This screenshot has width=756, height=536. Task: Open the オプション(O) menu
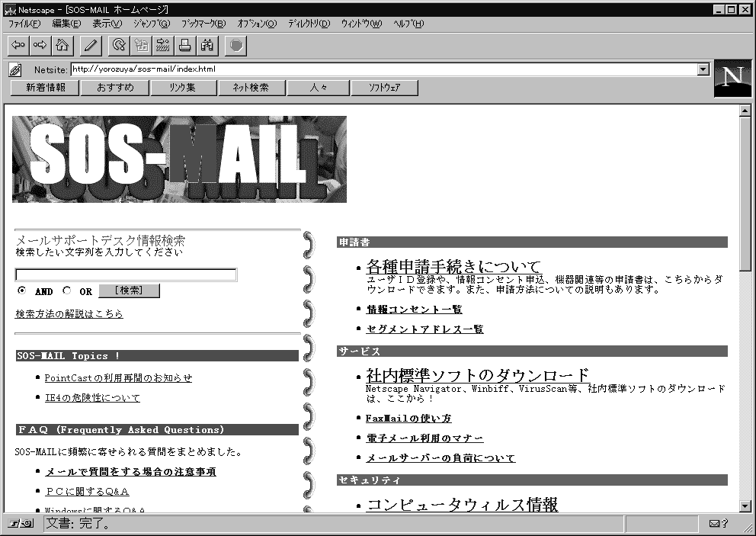[257, 24]
